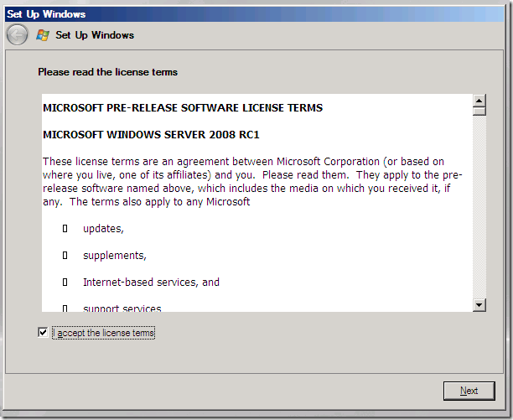Click the empty scrollbar track below the thumb
Image resolution: width=513 pixels, height=420 pixels.
coord(479,210)
